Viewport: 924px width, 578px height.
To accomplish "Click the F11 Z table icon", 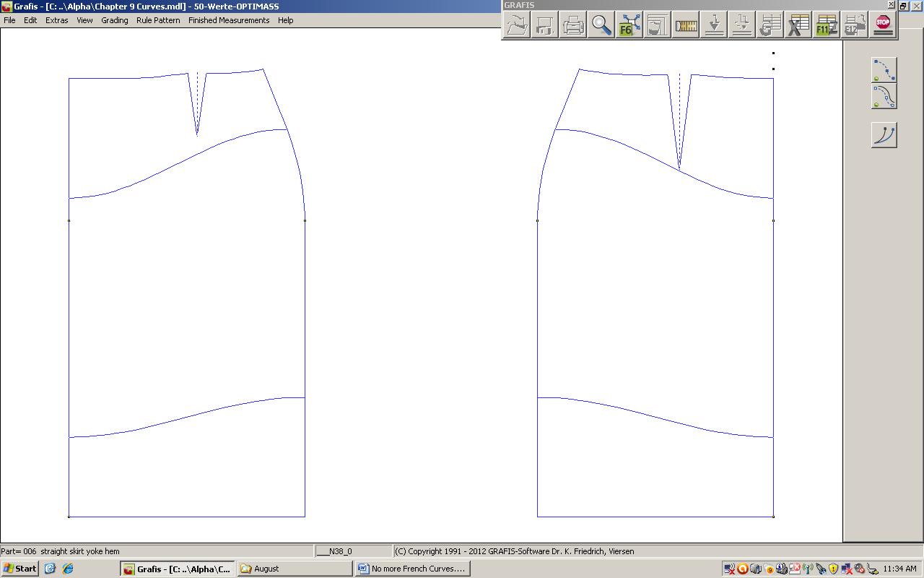I will [827, 25].
